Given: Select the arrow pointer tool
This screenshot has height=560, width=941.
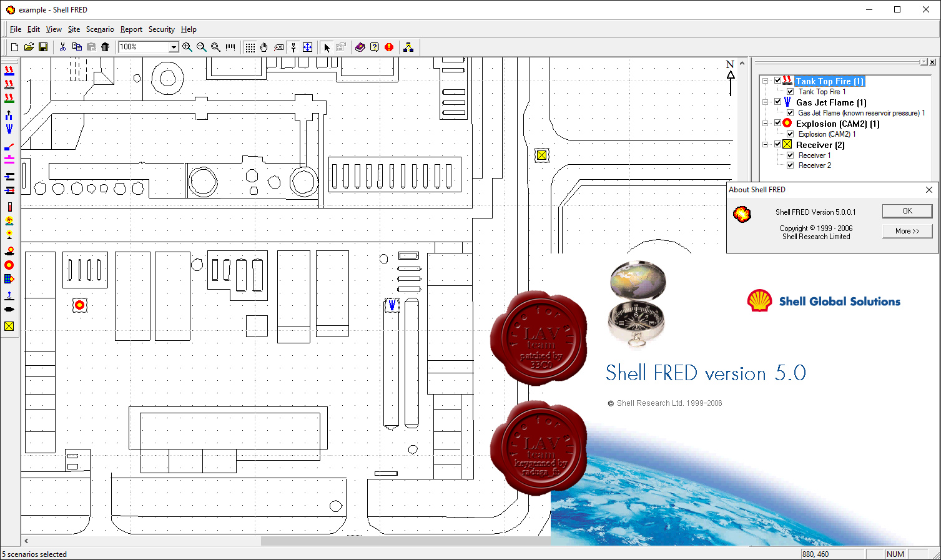Looking at the screenshot, I should tap(327, 47).
